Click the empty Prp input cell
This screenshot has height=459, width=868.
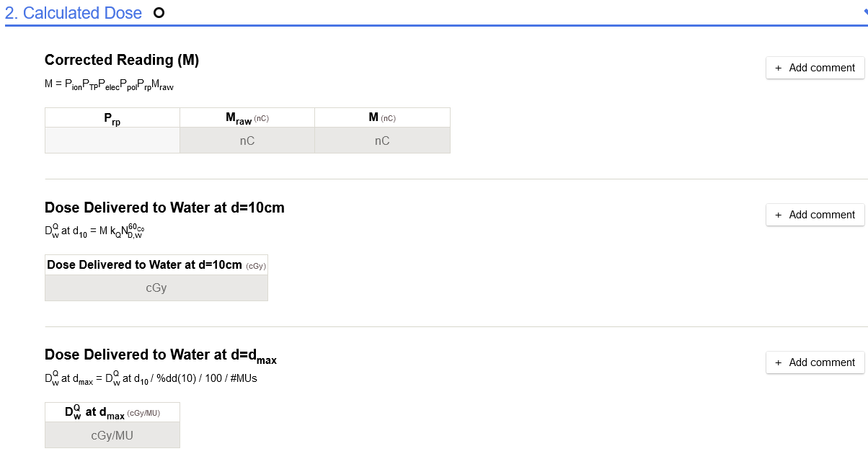tap(112, 141)
